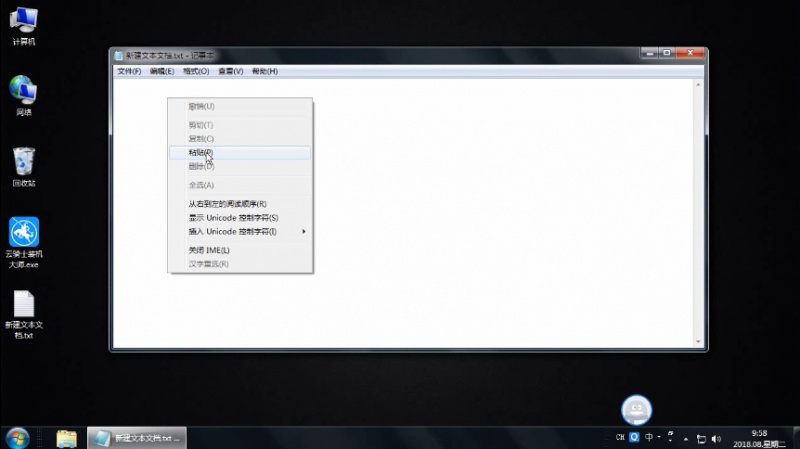Open the 编辑(E) menu
Image resolution: width=800 pixels, height=449 pixels.
click(162, 71)
